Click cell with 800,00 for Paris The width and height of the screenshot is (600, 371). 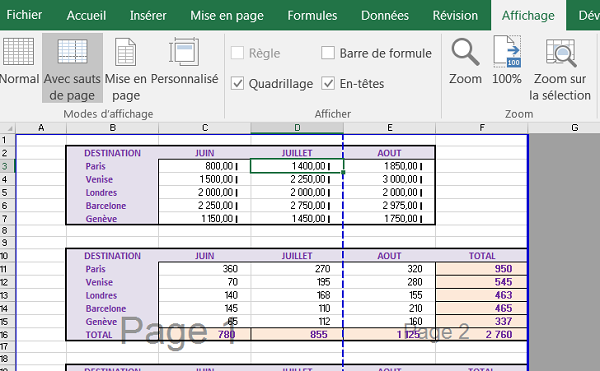[205, 166]
